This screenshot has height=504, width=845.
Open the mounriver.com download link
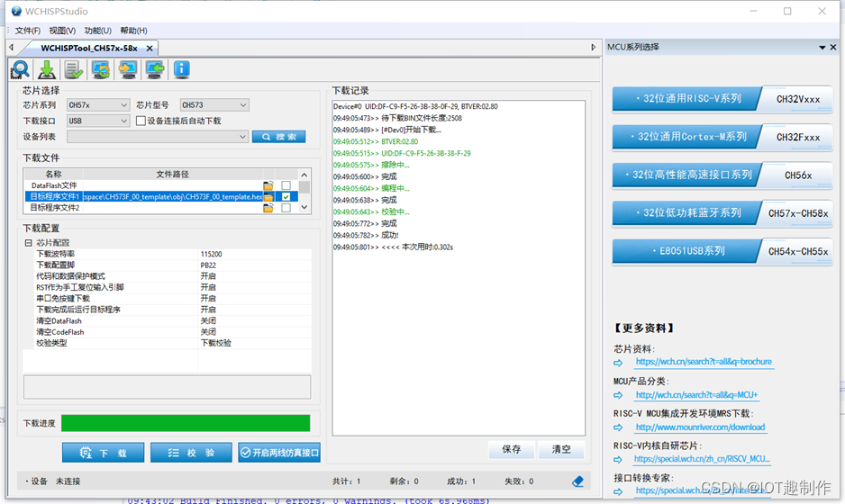(x=700, y=427)
